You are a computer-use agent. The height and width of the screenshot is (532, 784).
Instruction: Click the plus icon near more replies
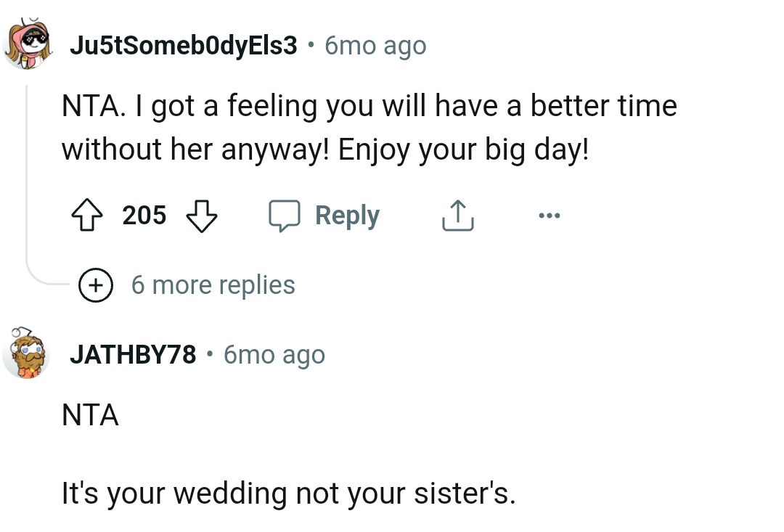click(95, 285)
